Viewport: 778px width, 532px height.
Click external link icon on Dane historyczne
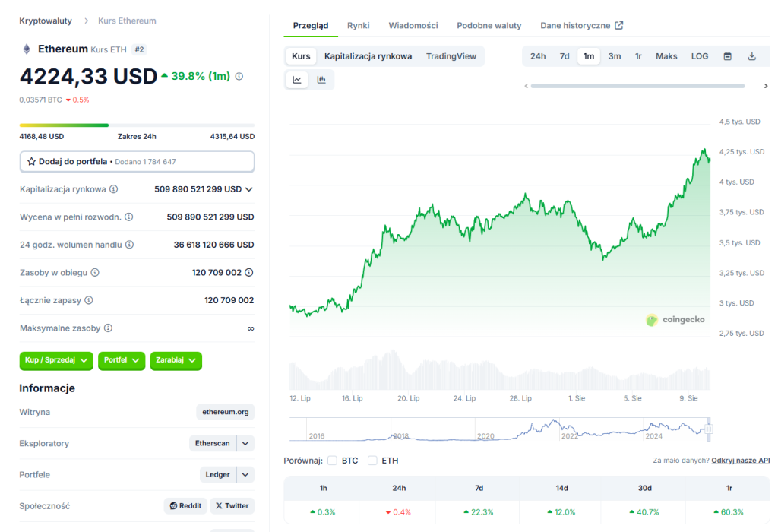pos(618,25)
